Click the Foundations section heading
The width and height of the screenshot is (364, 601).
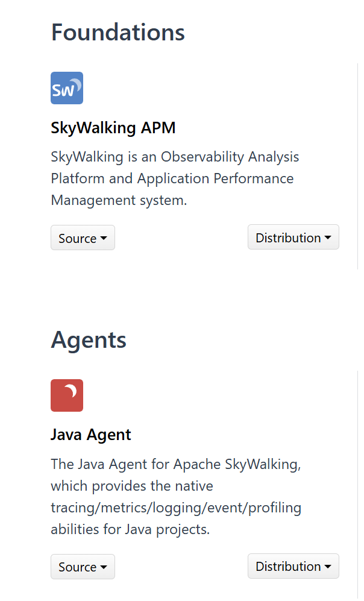coord(118,32)
